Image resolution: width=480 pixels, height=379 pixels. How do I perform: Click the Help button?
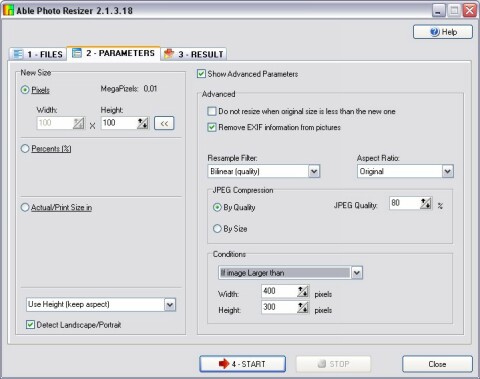(443, 32)
